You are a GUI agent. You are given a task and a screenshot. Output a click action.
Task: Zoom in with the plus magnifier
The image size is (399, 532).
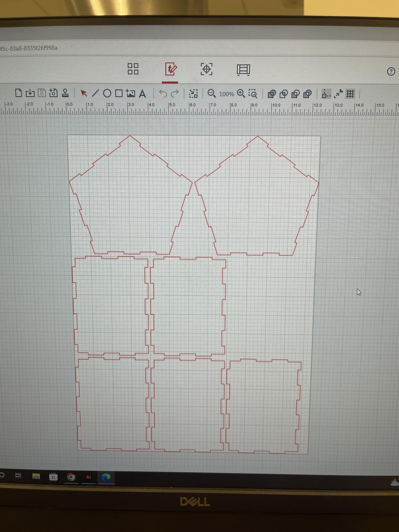pos(241,94)
